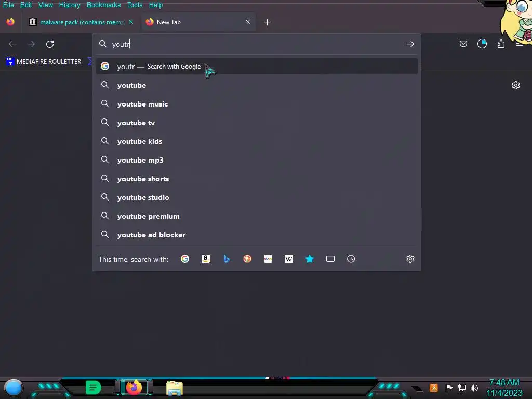Open search settings gear in dropdown
The width and height of the screenshot is (532, 399).
click(410, 259)
